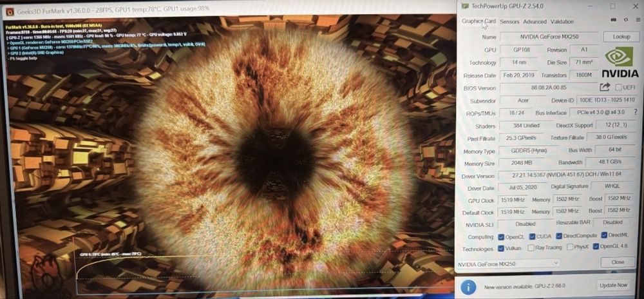Viewport: 644px width, 299px height.
Task: Switch to the Advanced tab
Action: point(535,22)
